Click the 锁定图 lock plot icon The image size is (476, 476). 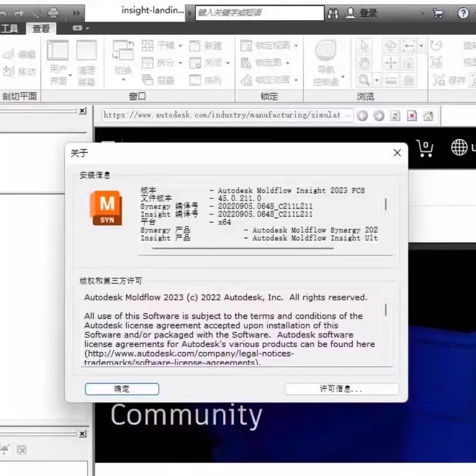(246, 63)
